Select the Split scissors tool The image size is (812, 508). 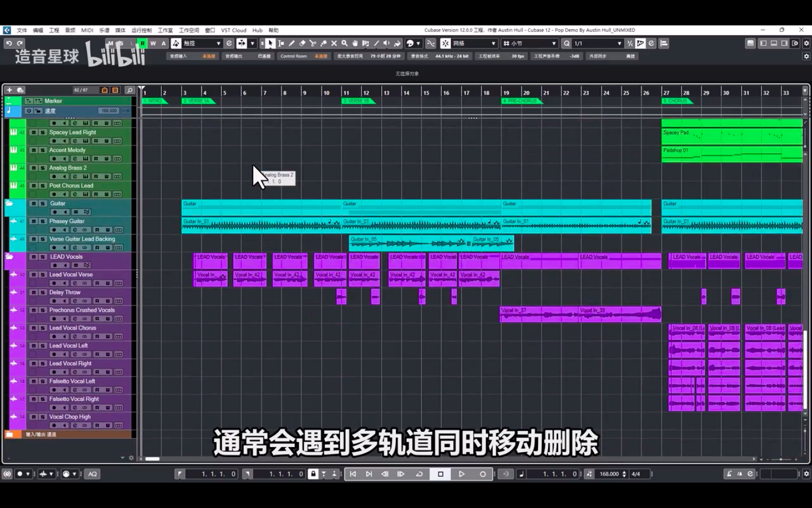click(313, 43)
